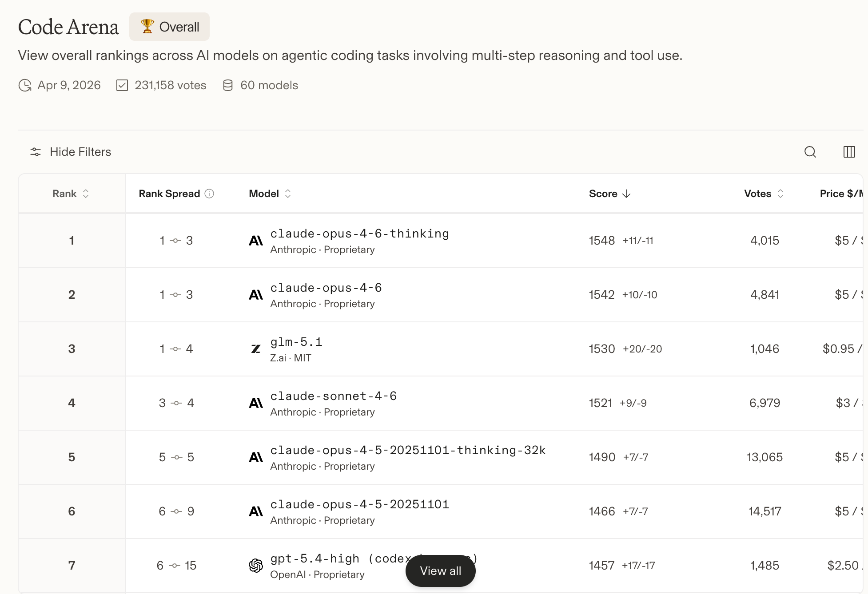The height and width of the screenshot is (594, 868).
Task: Click the 13,065 votes cell
Action: coord(764,457)
